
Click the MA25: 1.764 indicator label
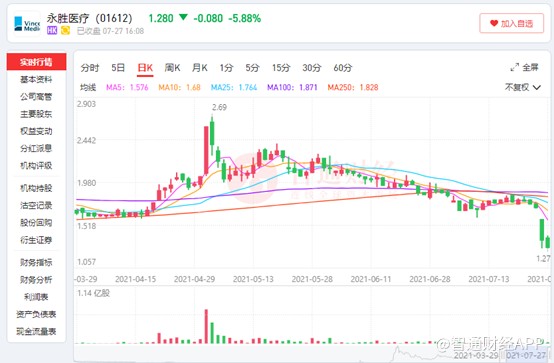click(234, 87)
